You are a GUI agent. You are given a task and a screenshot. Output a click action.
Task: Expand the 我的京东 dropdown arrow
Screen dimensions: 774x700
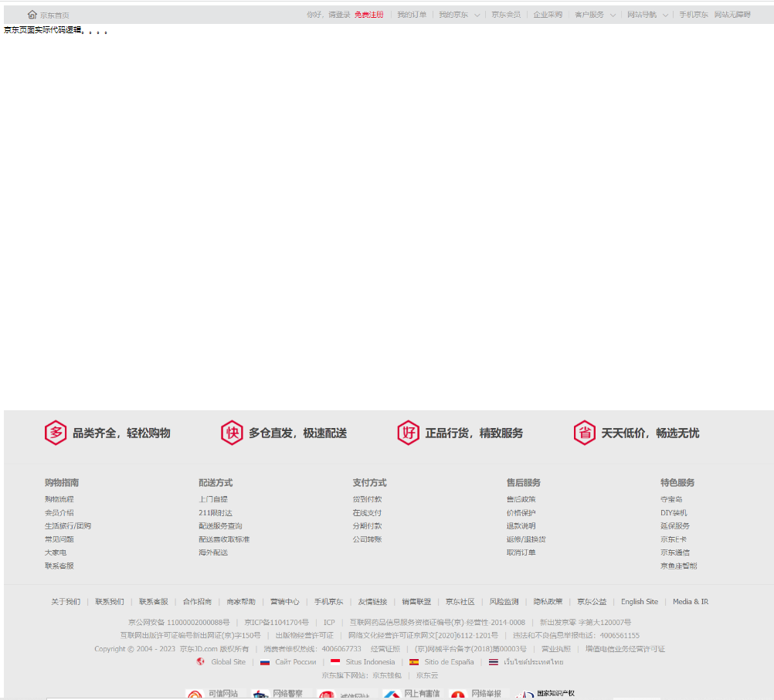coord(477,15)
